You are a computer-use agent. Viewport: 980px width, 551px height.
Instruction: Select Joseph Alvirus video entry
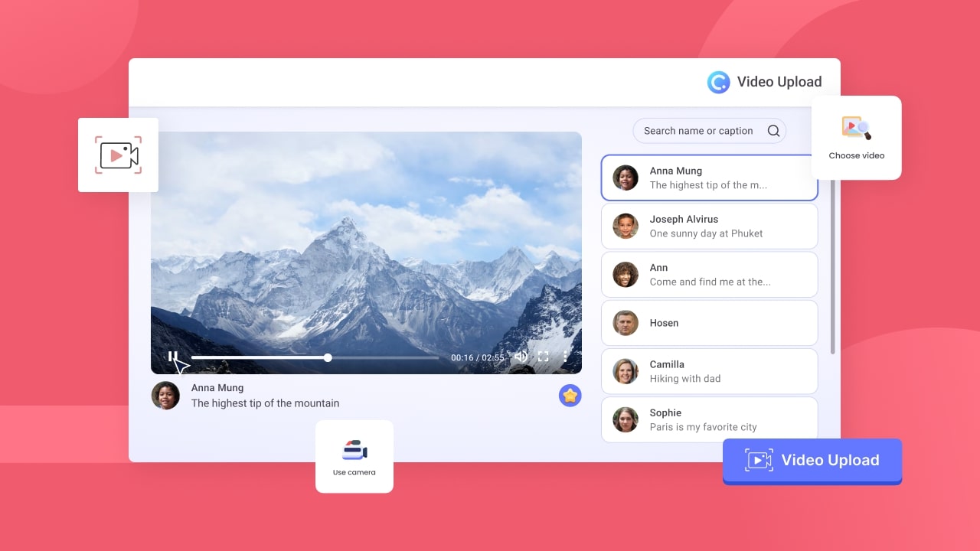(709, 226)
